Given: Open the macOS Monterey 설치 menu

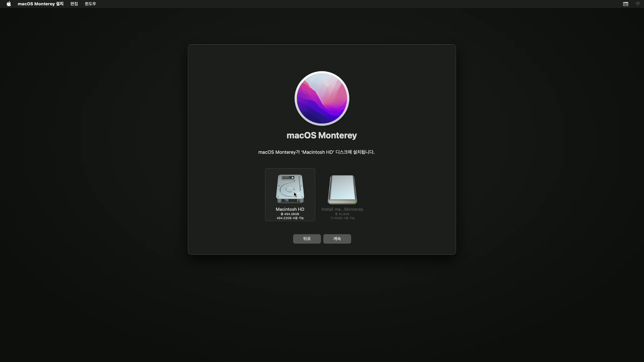Looking at the screenshot, I should click(x=41, y=4).
